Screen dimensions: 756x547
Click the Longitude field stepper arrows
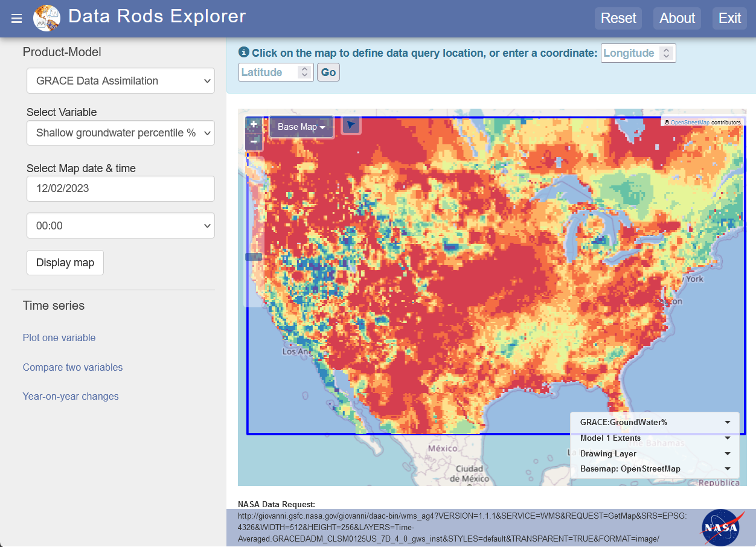tap(666, 53)
